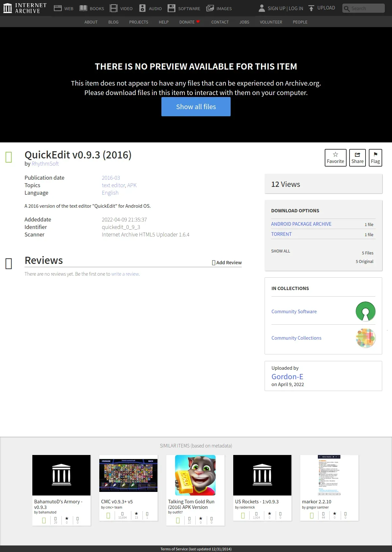Image resolution: width=392 pixels, height=552 pixels.
Task: Click the Reviews section icon
Action: [9, 264]
